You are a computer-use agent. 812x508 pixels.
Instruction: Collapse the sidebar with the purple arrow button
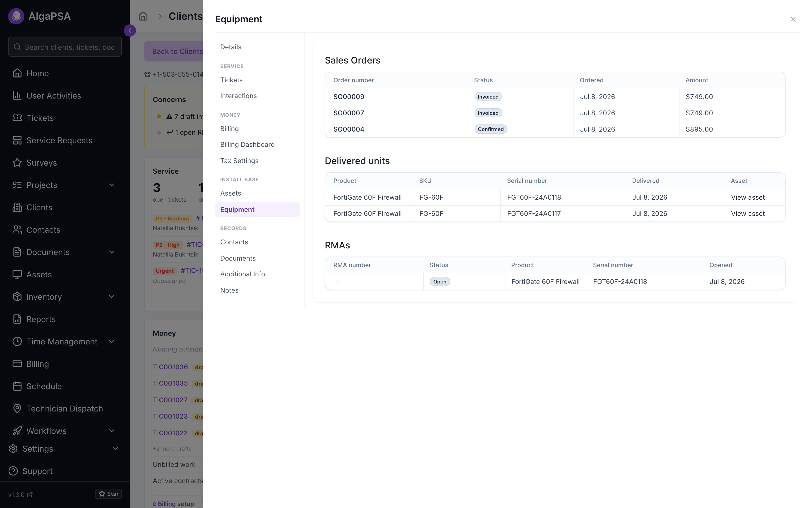(x=130, y=30)
